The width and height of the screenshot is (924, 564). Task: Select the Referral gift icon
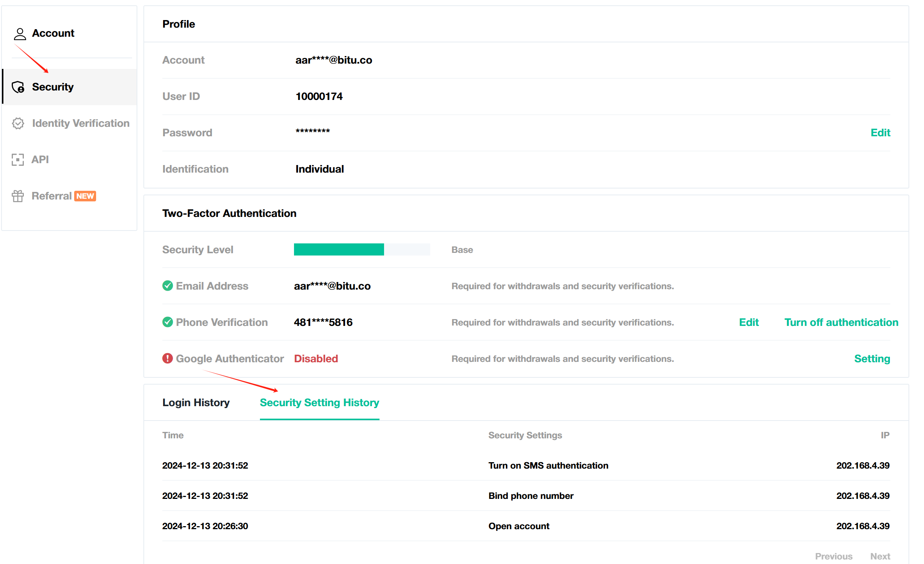pyautogui.click(x=18, y=196)
